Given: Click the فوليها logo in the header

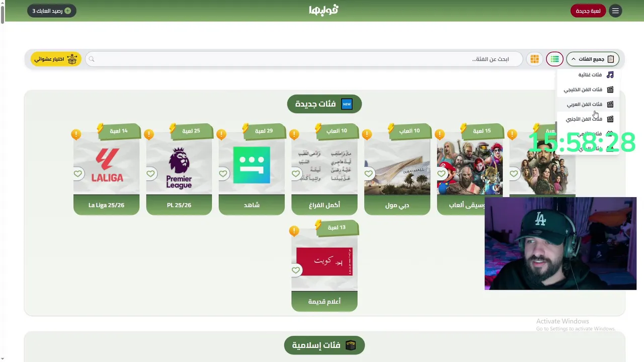Looking at the screenshot, I should pos(324,10).
